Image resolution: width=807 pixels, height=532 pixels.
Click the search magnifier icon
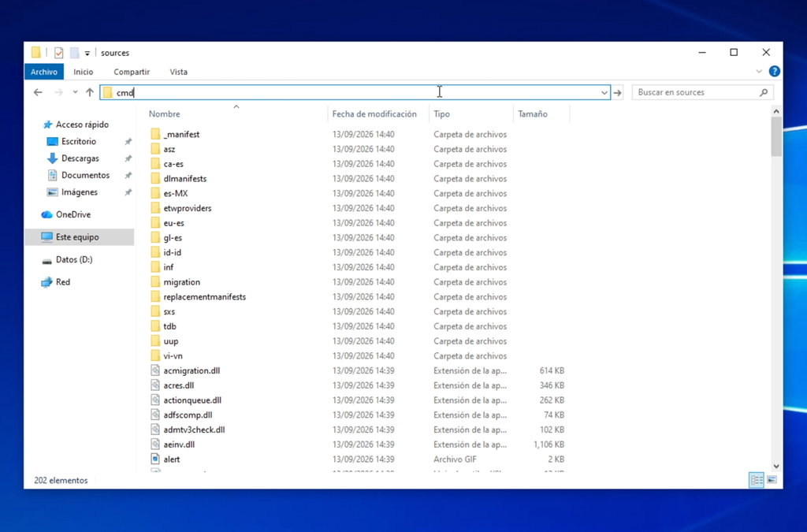pyautogui.click(x=764, y=93)
